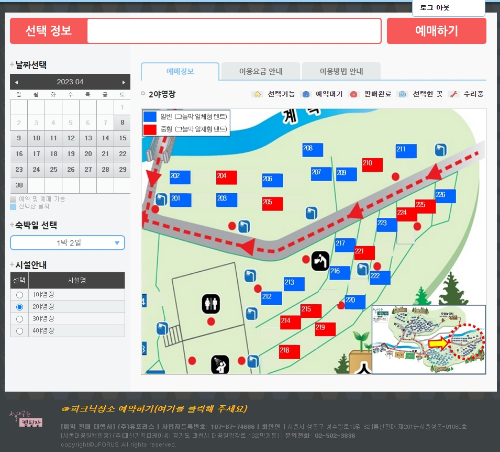Pick campsite 216
The height and width of the screenshot is (452, 500).
click(340, 273)
